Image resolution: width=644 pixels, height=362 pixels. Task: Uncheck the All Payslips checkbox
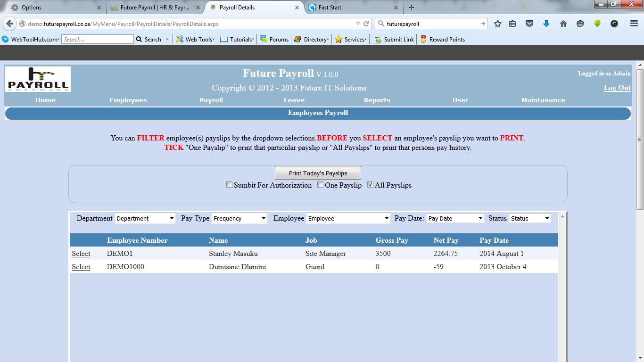click(371, 185)
